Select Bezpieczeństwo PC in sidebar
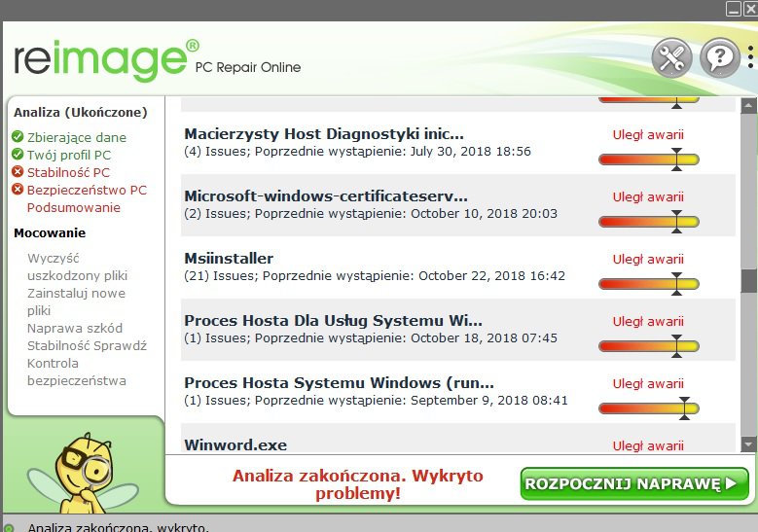 point(87,190)
